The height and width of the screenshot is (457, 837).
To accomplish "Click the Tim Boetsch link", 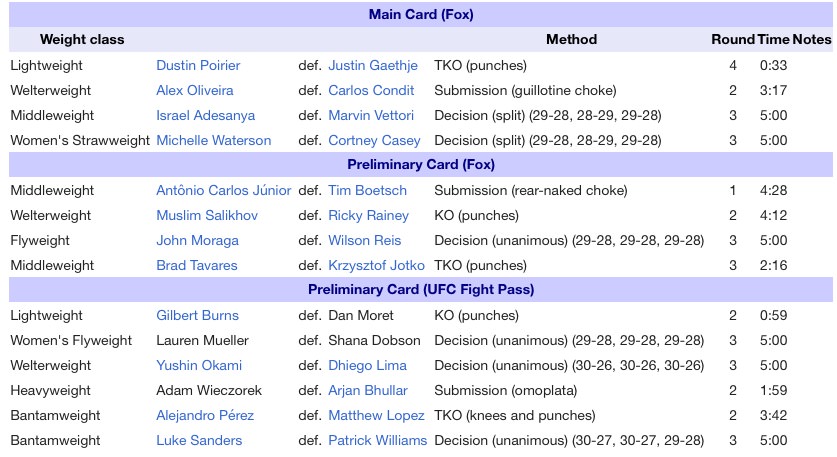I will tap(367, 190).
